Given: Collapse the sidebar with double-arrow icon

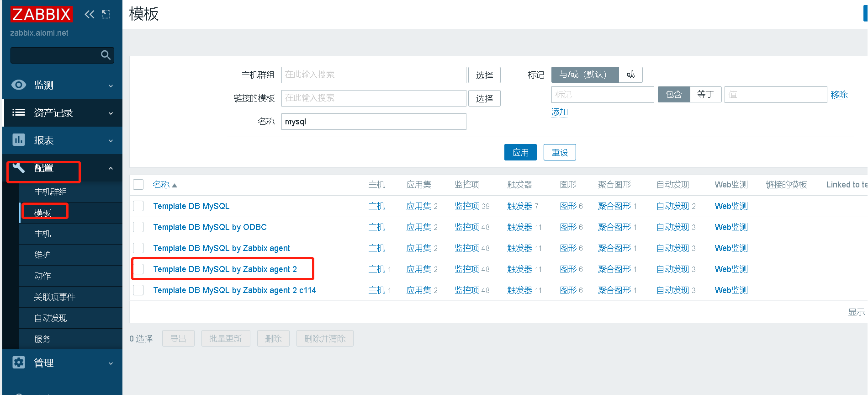Looking at the screenshot, I should pos(89,15).
